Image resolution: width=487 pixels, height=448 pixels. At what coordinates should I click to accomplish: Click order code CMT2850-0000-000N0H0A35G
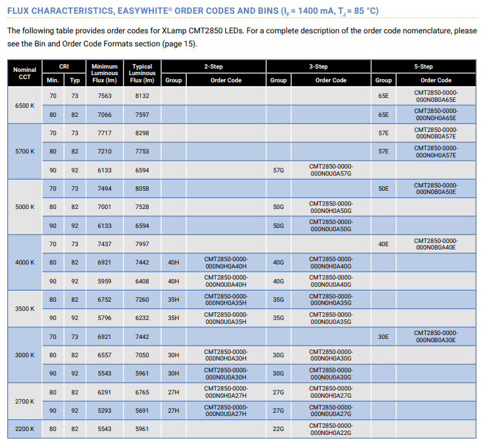pyautogui.click(x=331, y=300)
